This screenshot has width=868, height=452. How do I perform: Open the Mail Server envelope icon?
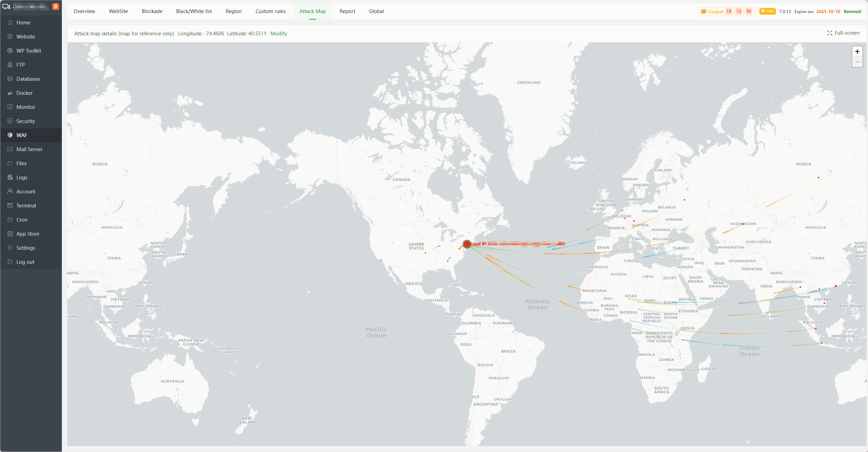[x=10, y=149]
